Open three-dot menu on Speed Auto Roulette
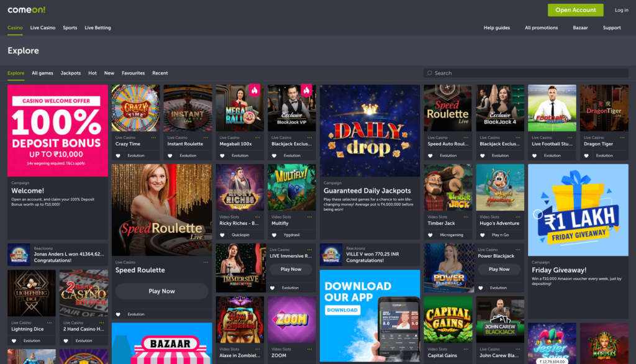This screenshot has width=636, height=364. (466, 137)
